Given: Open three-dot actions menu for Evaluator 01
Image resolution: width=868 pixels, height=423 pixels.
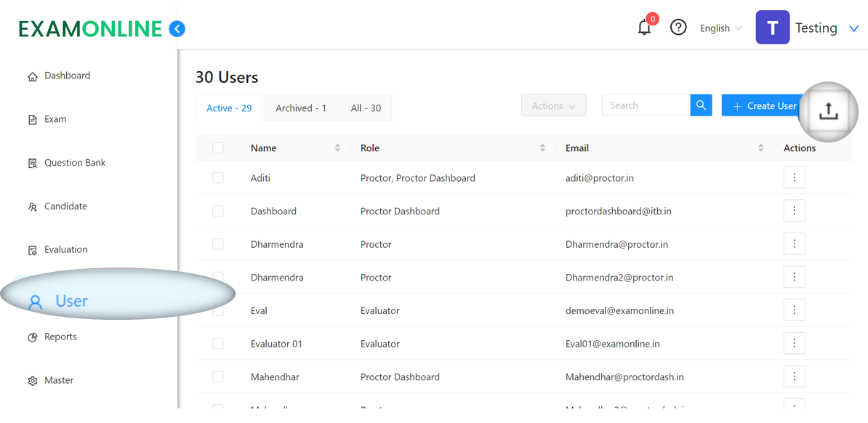Looking at the screenshot, I should point(794,343).
